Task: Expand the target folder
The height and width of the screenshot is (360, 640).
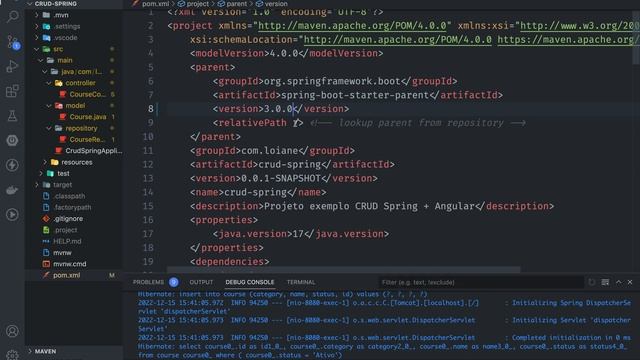Action: pyautogui.click(x=37, y=184)
